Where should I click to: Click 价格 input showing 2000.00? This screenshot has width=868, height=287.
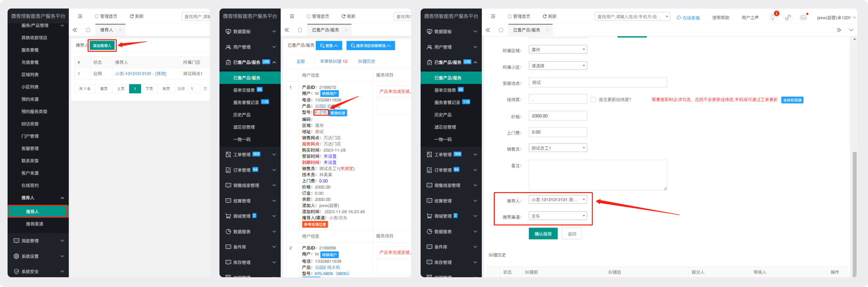coord(558,116)
